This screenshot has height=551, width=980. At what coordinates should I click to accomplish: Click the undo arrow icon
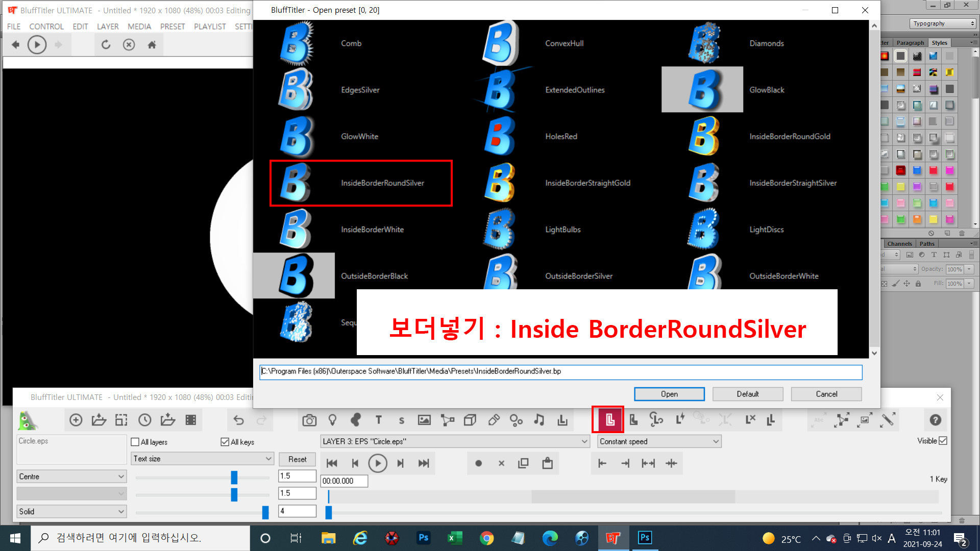pos(238,420)
